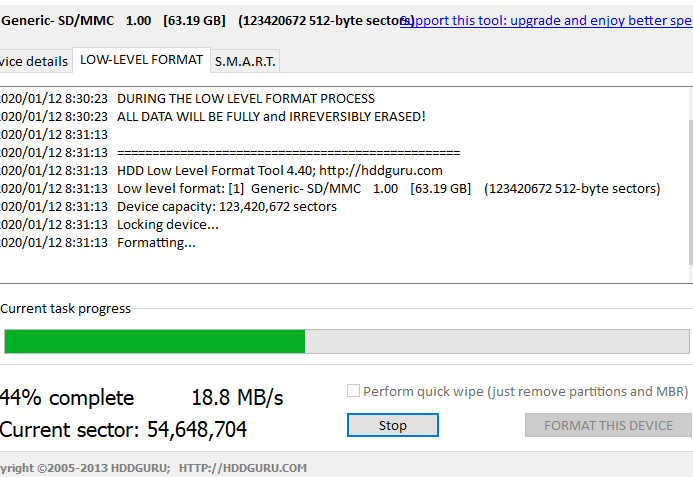Click the HDDGURU copyright footer text
The height and width of the screenshot is (477, 693).
153,468
